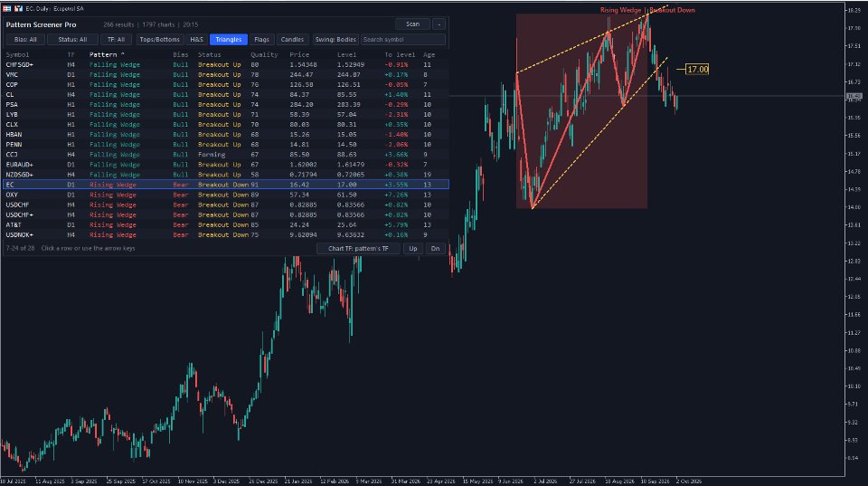Switch to the Tops/Bottoms tab
The height and width of the screenshot is (486, 868).
159,39
